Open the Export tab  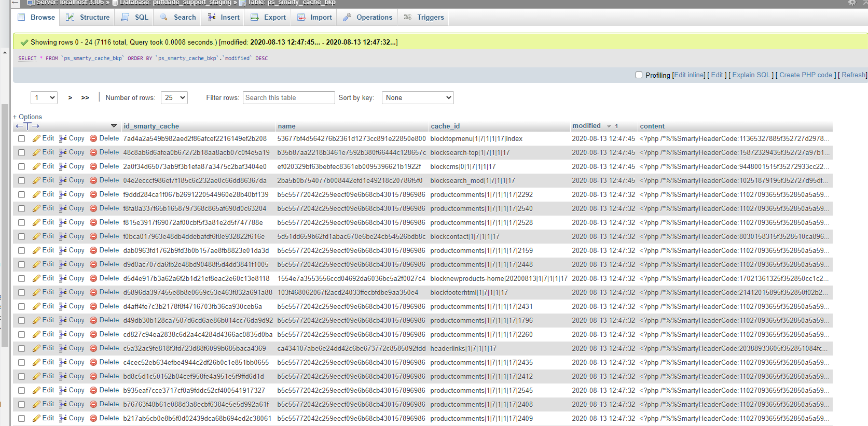pyautogui.click(x=268, y=17)
